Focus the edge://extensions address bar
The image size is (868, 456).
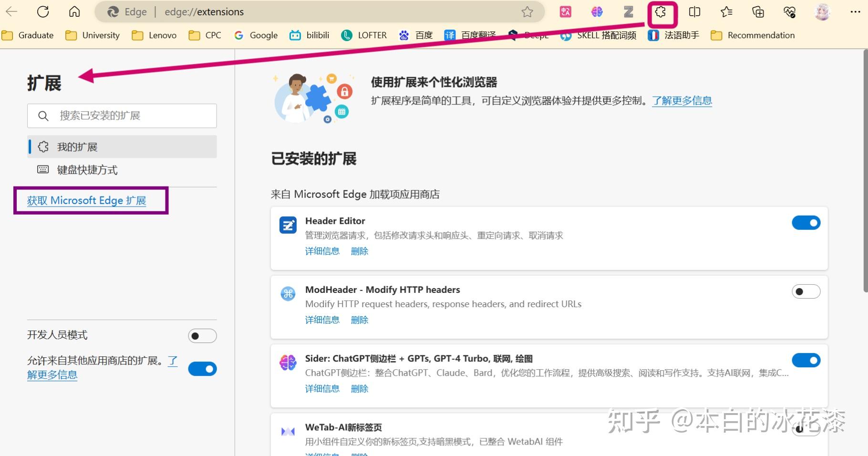(320, 12)
